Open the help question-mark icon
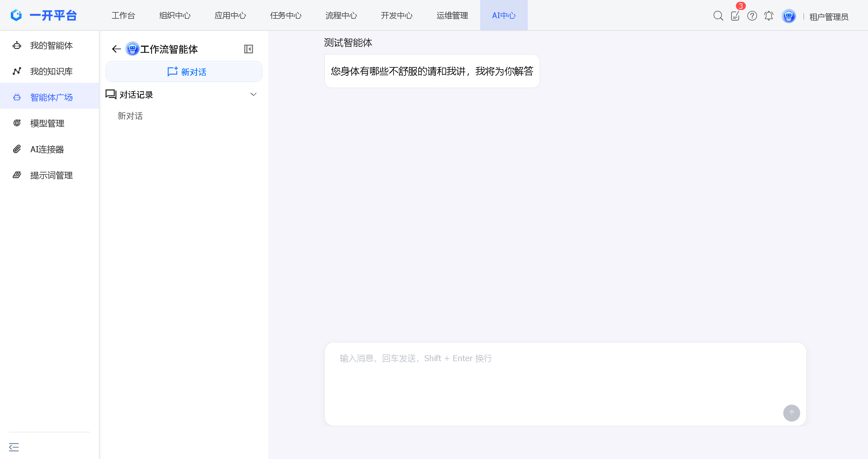868x459 pixels. point(752,15)
